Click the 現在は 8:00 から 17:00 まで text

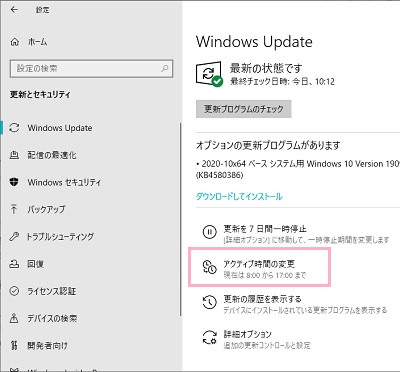pyautogui.click(x=264, y=275)
